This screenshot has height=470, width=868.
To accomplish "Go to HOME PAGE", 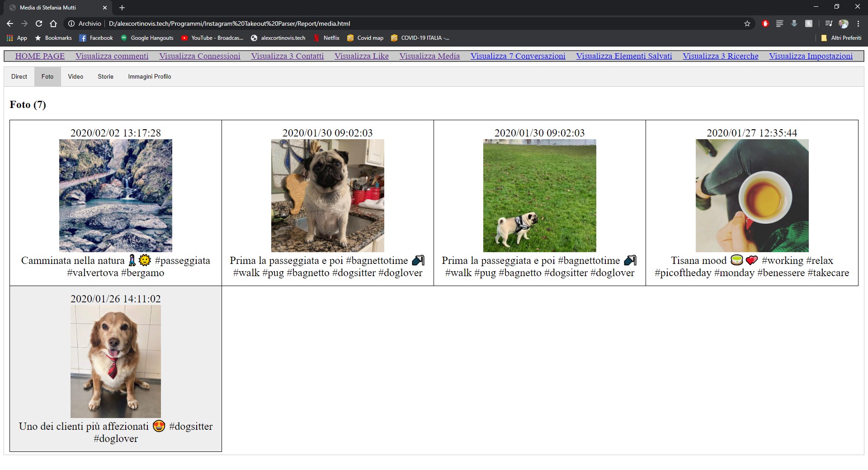I will tap(40, 56).
